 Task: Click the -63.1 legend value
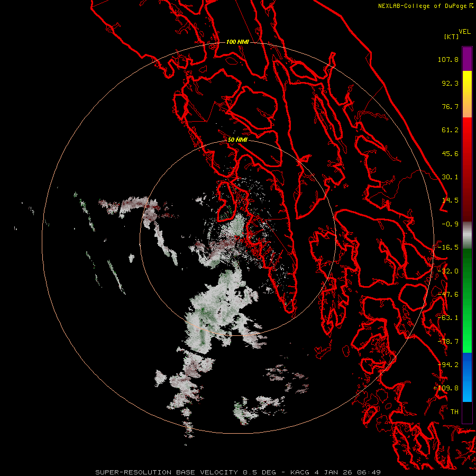click(x=448, y=318)
